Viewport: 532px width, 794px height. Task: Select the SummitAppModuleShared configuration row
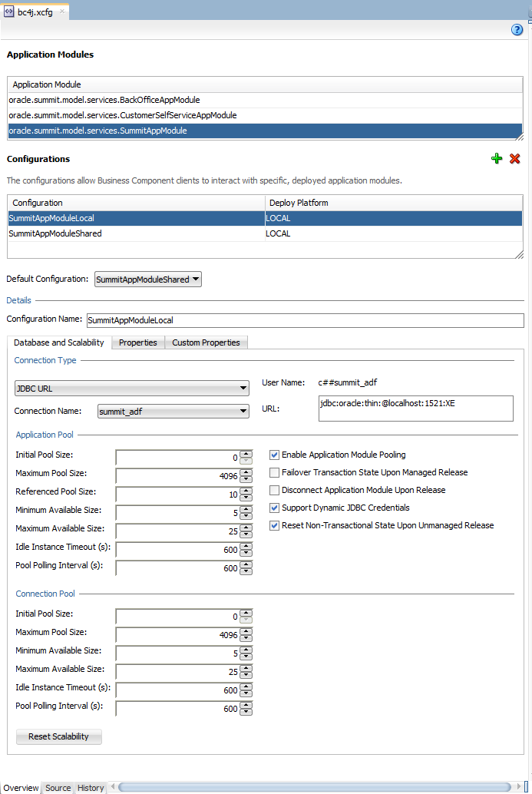coord(265,233)
